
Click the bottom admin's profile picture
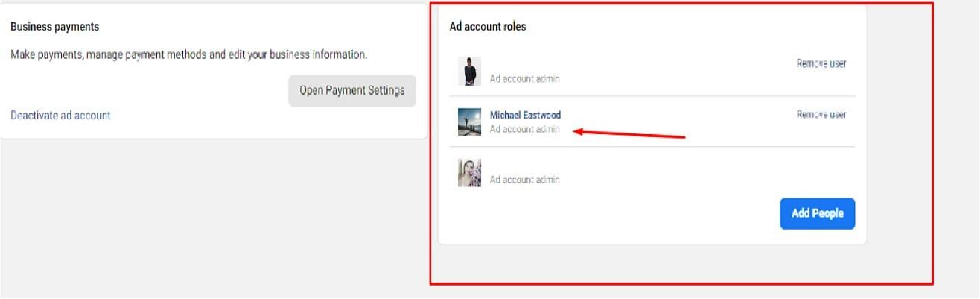pos(469,173)
